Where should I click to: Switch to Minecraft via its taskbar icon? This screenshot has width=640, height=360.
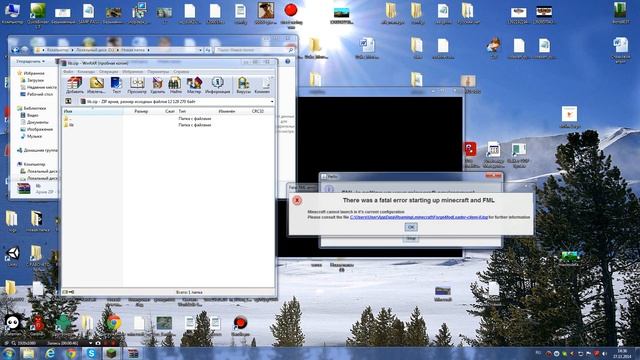point(111,353)
